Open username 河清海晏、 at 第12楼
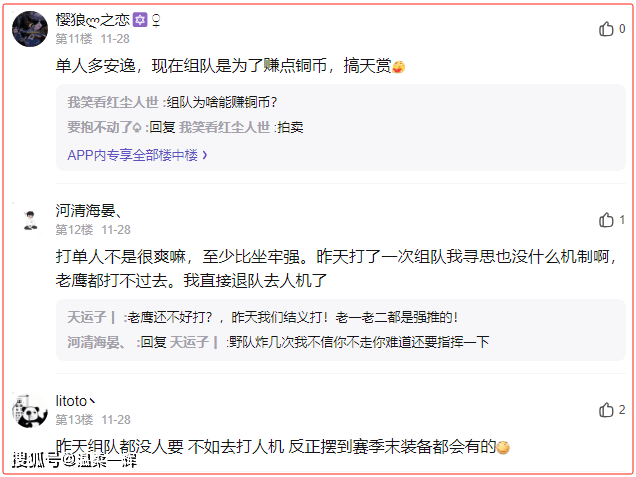This screenshot has width=636, height=477. (88, 211)
